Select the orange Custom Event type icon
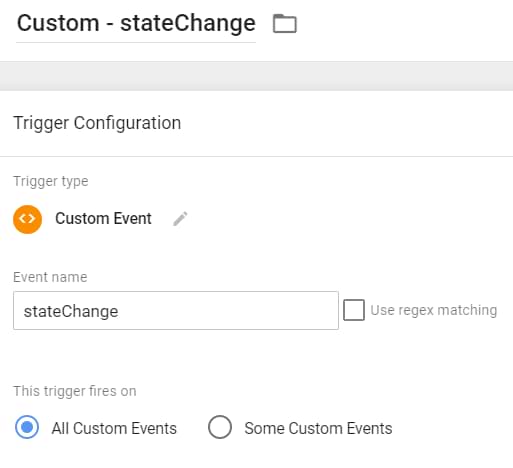Viewport: 513px width, 468px height. click(27, 219)
